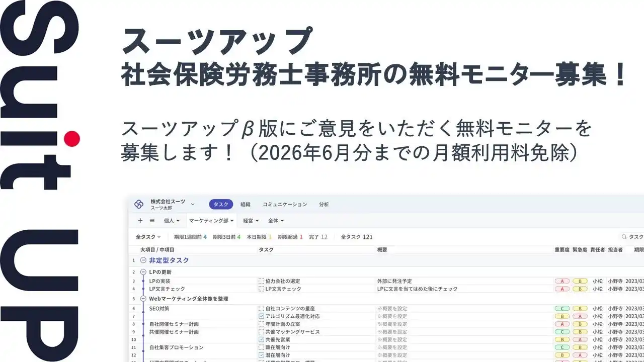Click the hamburger list icon in the toolbar
The image size is (644, 362).
152,221
